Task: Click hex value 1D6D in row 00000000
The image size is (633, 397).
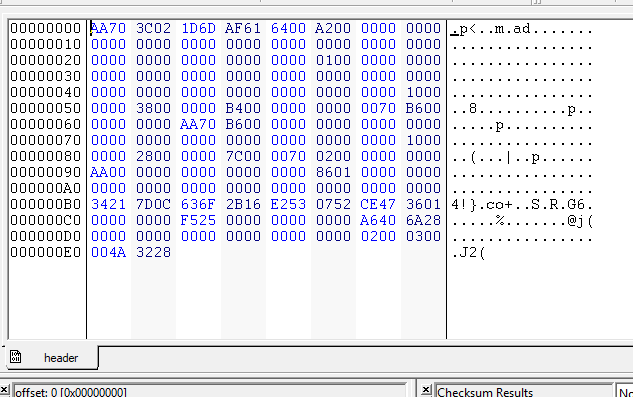Action: 198,28
